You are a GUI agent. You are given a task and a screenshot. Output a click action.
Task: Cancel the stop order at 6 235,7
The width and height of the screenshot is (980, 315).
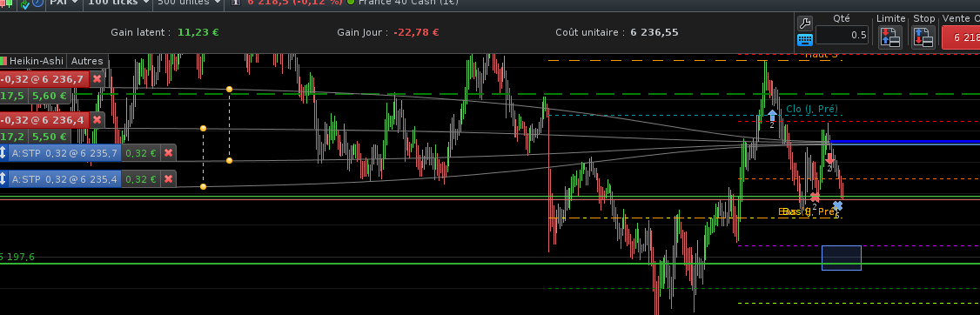coord(168,153)
